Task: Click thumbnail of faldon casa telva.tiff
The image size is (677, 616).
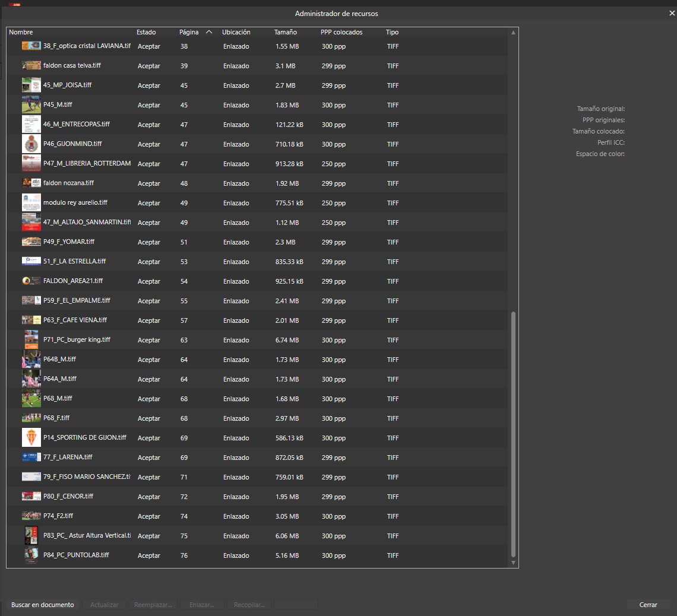Action: point(31,65)
